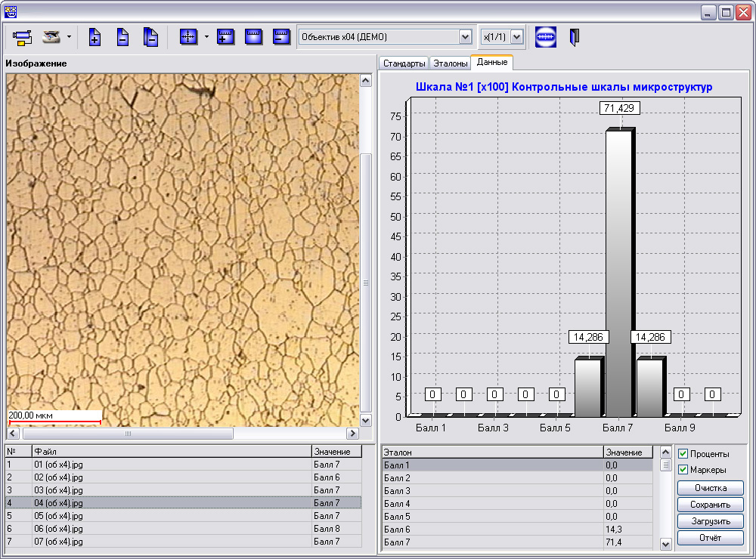Click image panel scroll down arrow

point(366,420)
